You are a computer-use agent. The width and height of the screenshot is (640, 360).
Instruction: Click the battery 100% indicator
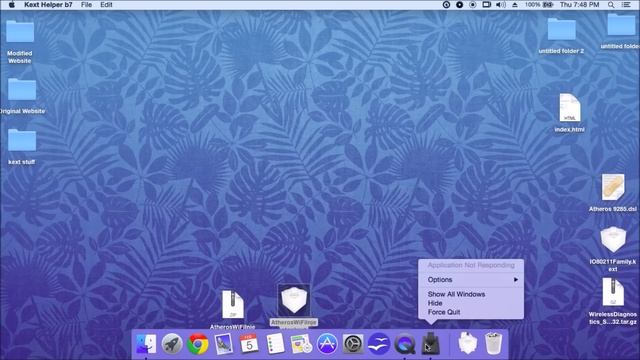[539, 5]
